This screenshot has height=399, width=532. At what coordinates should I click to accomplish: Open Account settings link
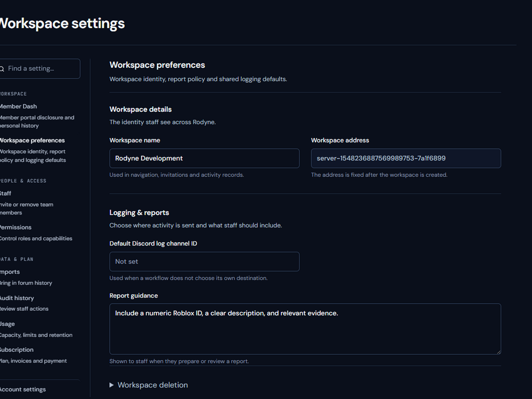point(23,389)
